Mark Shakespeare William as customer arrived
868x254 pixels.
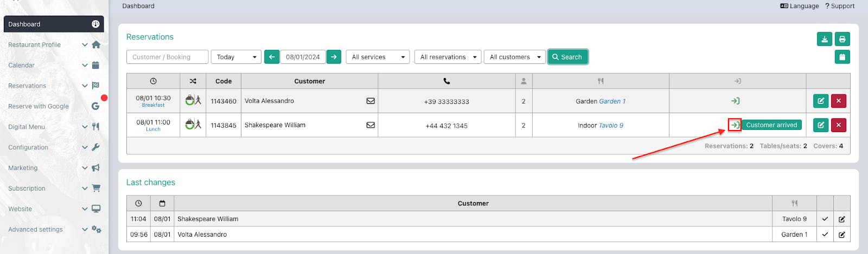click(735, 125)
